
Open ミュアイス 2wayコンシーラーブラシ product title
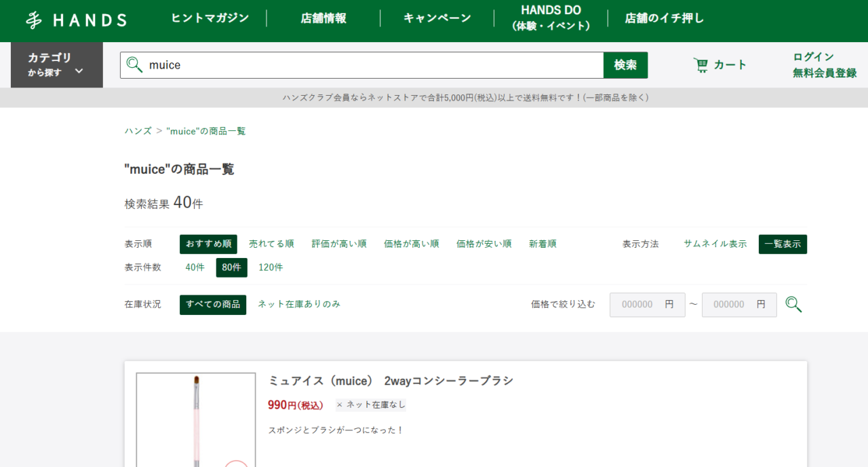391,381
